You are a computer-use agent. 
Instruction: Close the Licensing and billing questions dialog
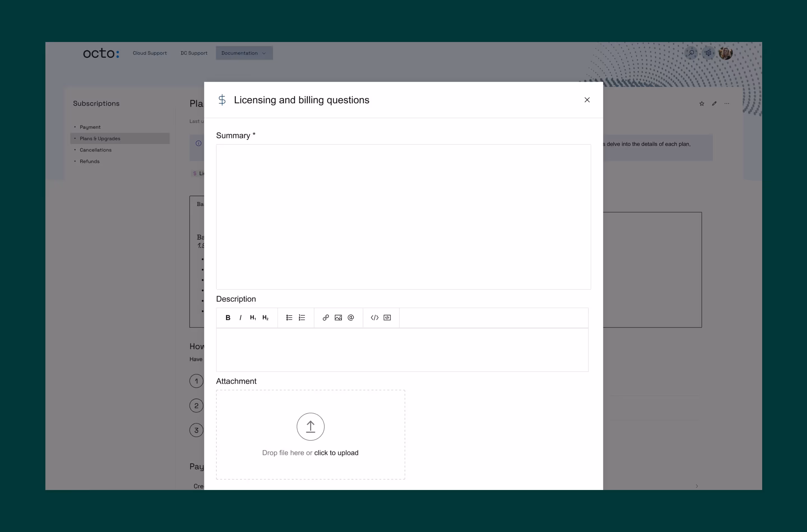(587, 100)
